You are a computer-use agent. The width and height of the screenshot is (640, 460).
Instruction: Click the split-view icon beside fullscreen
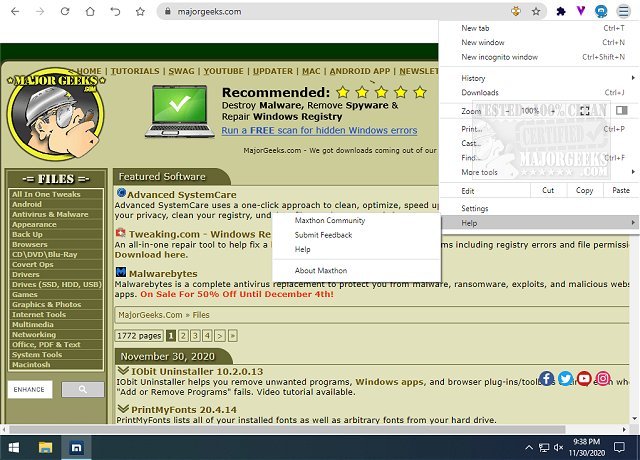coord(622,110)
